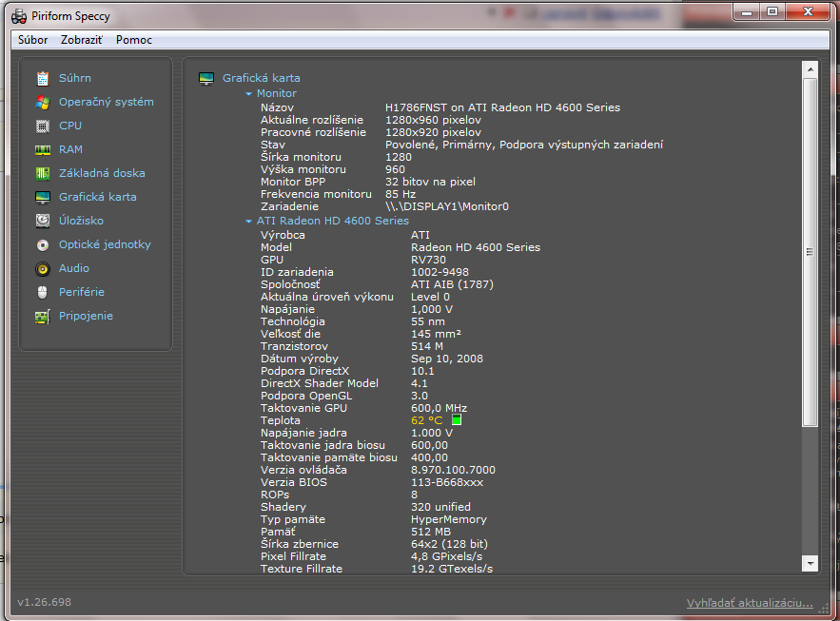This screenshot has width=840, height=621.
Task: Click the vertical scrollbar thumb
Action: pos(810,252)
